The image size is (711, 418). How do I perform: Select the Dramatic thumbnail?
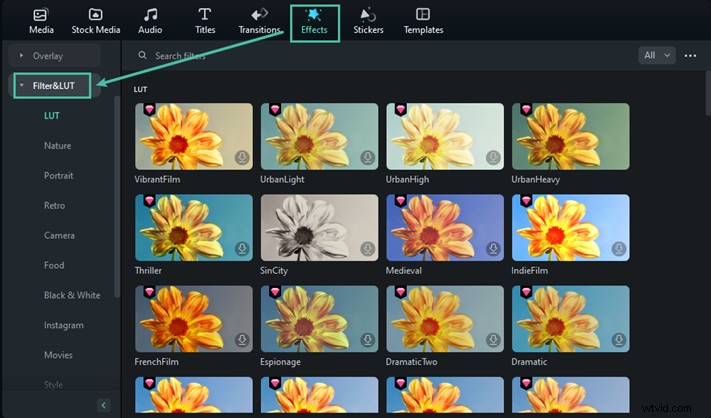[x=571, y=319]
